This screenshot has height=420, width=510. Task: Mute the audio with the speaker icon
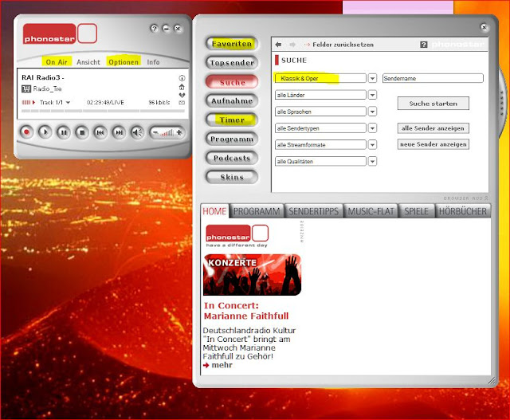click(x=138, y=132)
